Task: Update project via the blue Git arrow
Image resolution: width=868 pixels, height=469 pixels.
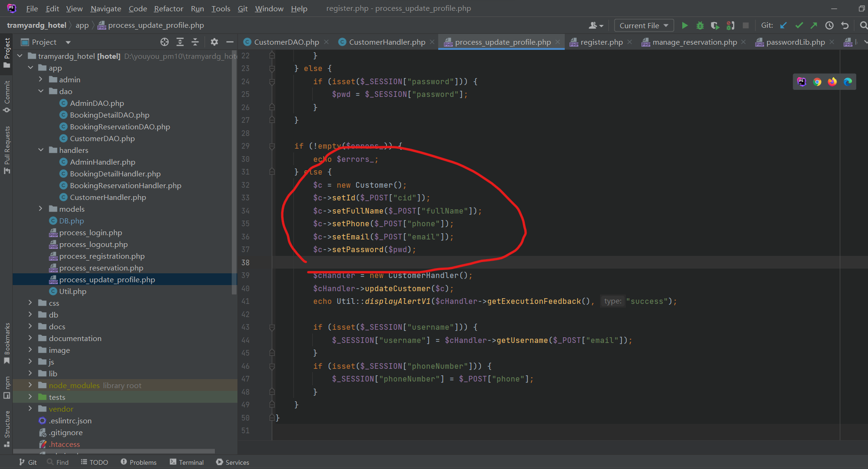Action: 782,25
